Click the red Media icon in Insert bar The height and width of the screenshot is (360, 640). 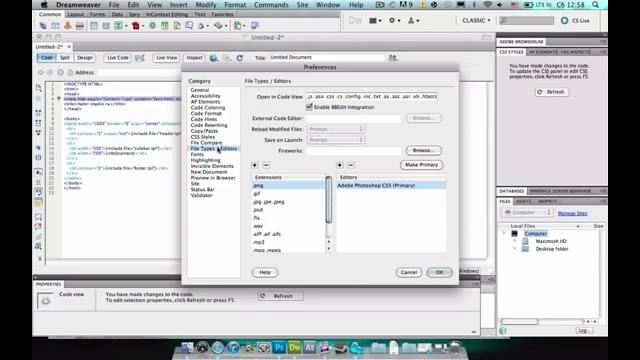point(136,26)
